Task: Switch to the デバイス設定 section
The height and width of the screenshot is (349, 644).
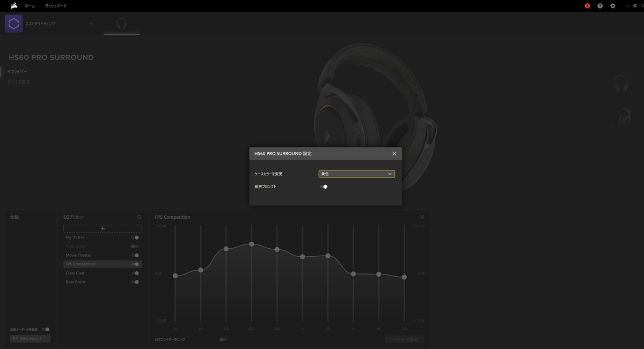Action: pos(19,81)
